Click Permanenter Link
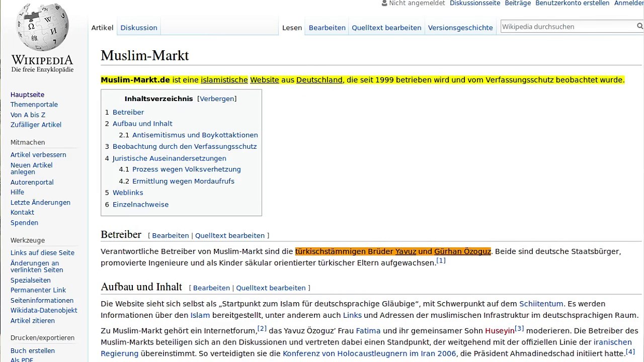The image size is (644, 362). click(x=38, y=290)
